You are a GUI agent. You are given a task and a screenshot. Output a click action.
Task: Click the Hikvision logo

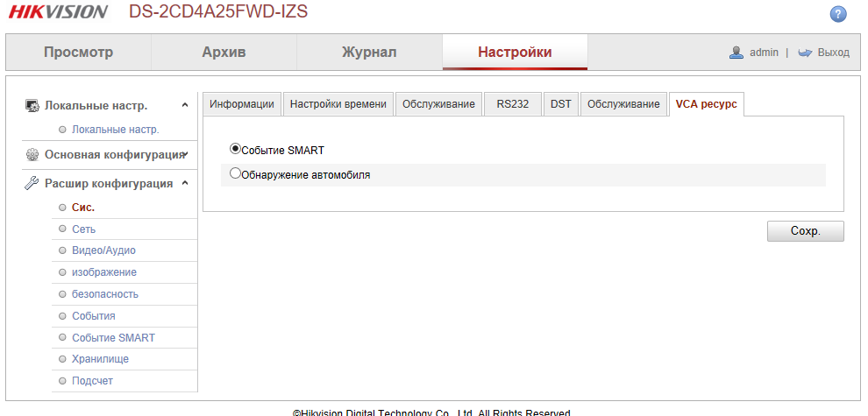tap(58, 12)
